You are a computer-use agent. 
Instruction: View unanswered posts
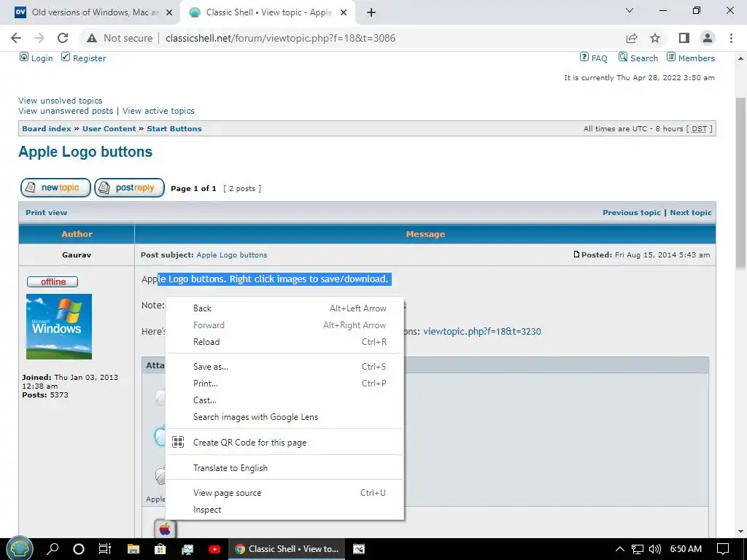click(66, 111)
